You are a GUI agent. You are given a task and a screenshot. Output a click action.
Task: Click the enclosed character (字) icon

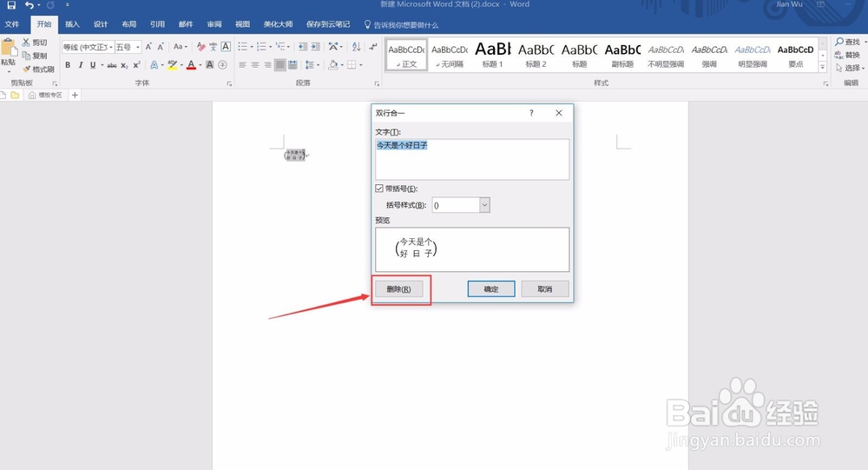pos(222,65)
